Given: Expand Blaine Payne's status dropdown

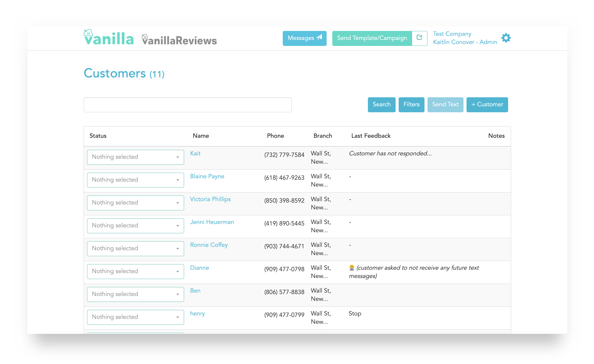Looking at the screenshot, I should [135, 180].
